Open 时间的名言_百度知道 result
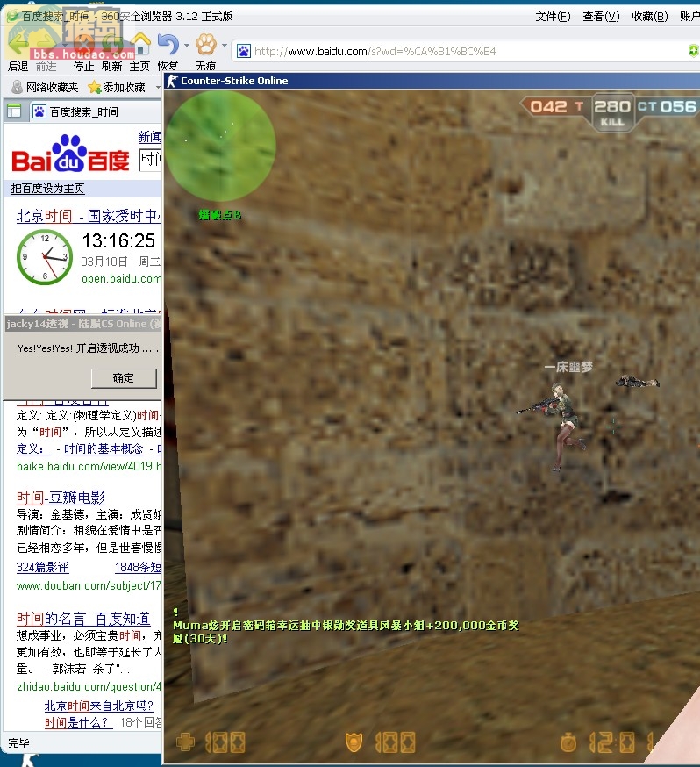Viewport: 700px width, 767px height. 83,619
